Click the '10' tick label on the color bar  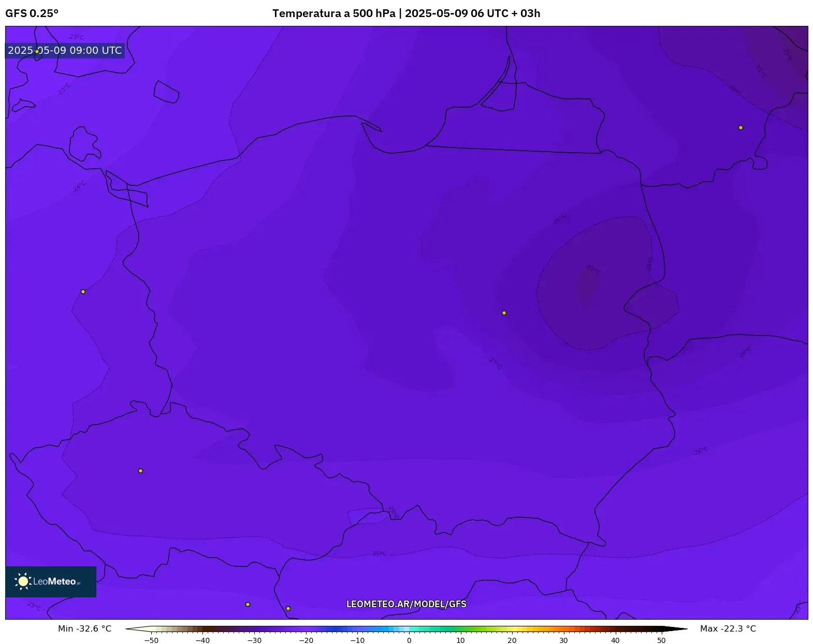click(x=460, y=640)
